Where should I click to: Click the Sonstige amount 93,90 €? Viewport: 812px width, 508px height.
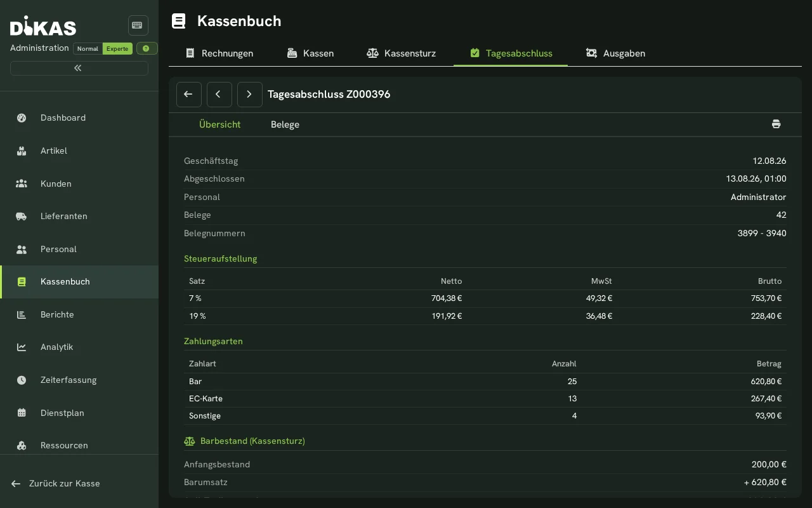[767, 416]
